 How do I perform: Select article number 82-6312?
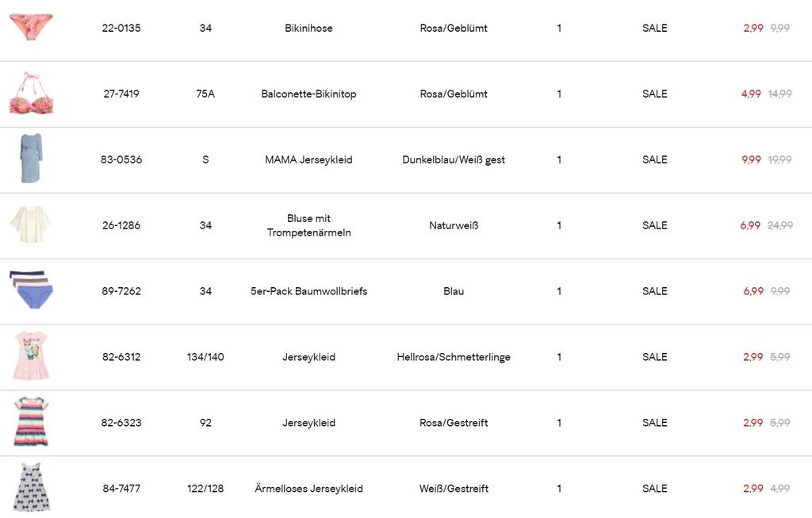pyautogui.click(x=121, y=357)
